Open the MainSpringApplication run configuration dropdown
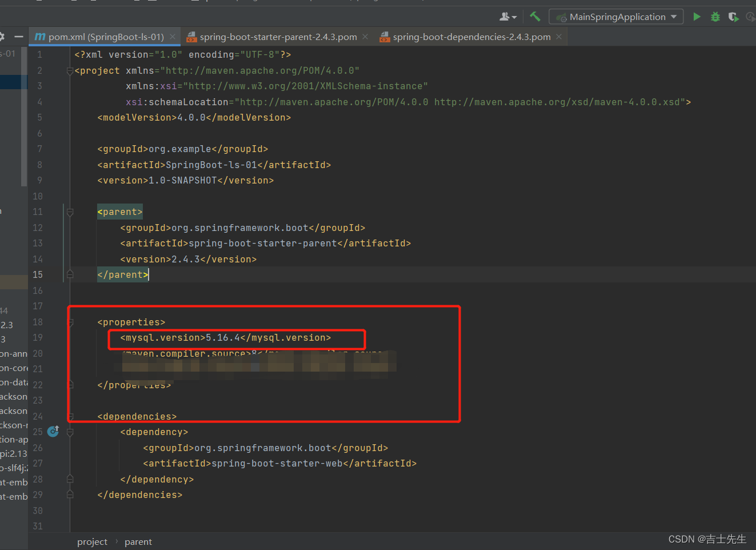Viewport: 756px width, 550px height. (616, 17)
